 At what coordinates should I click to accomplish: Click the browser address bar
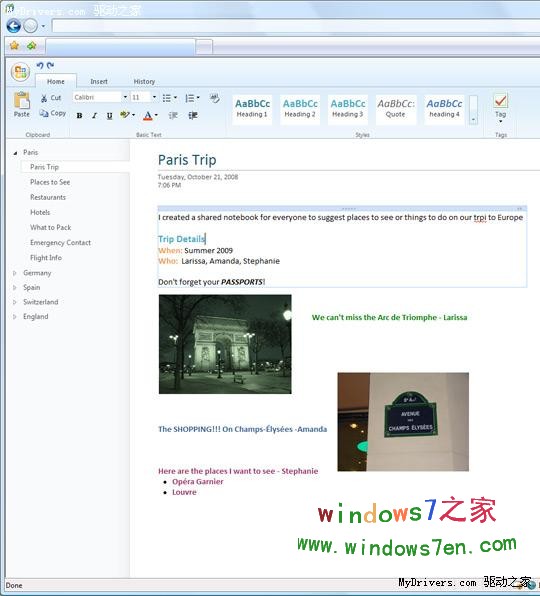[x=296, y=26]
